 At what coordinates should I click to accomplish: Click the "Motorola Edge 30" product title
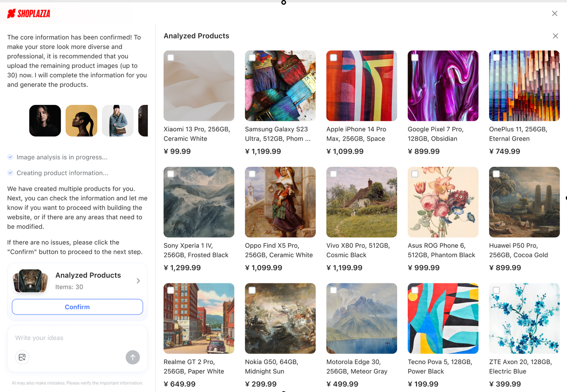pos(357,367)
